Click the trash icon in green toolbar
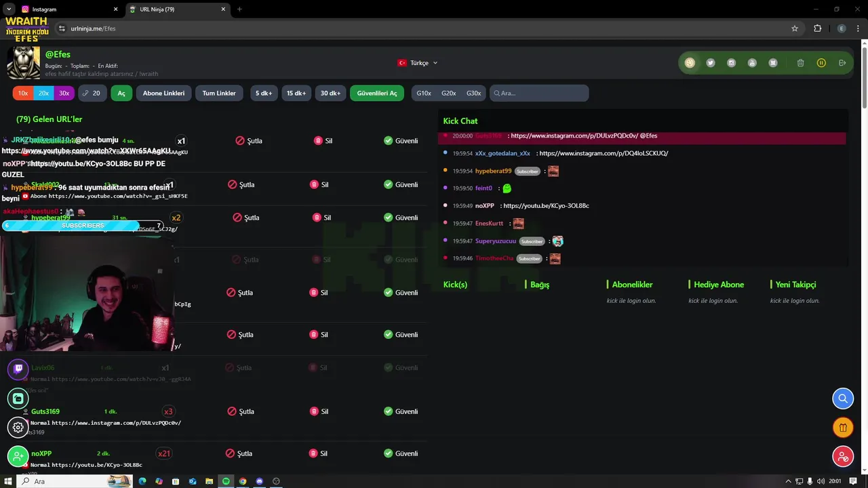 [800, 63]
